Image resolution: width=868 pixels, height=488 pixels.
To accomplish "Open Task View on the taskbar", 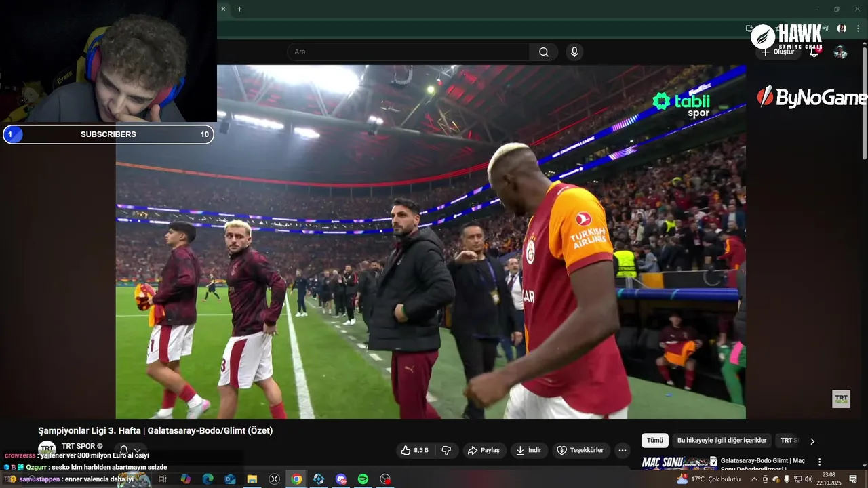I will click(163, 479).
